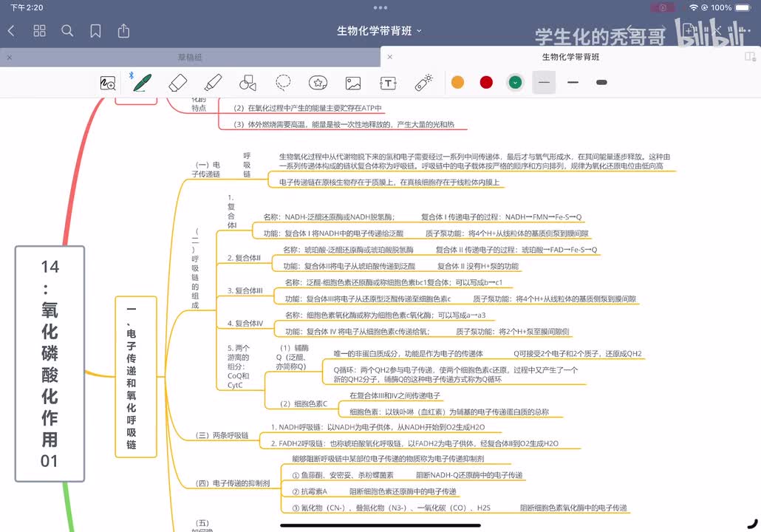This screenshot has width=761, height=532.
Task: Check the Wi-Fi status icon
Action: click(694, 8)
